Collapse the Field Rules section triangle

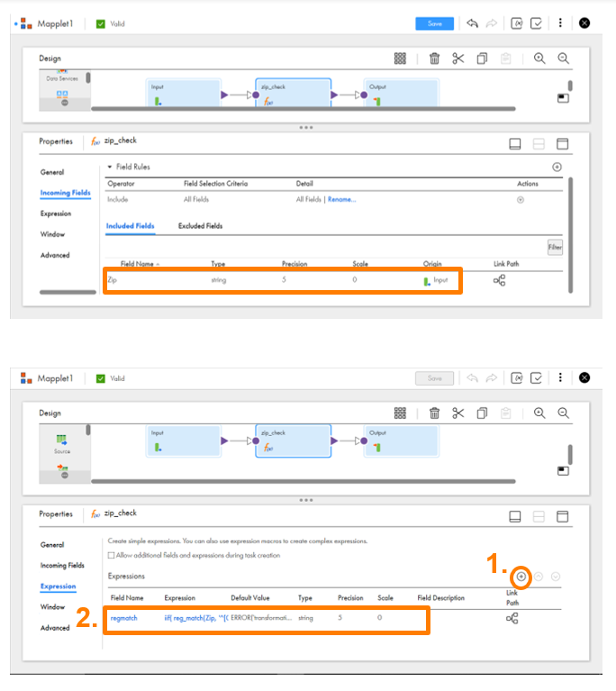click(110, 167)
